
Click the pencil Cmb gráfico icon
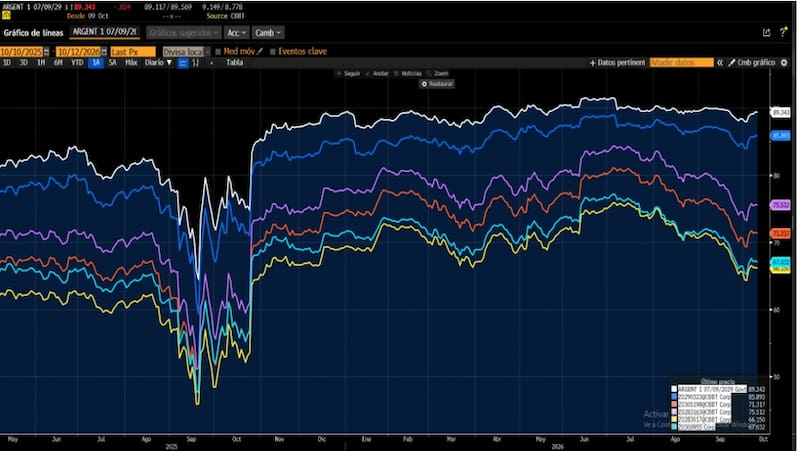tap(732, 63)
